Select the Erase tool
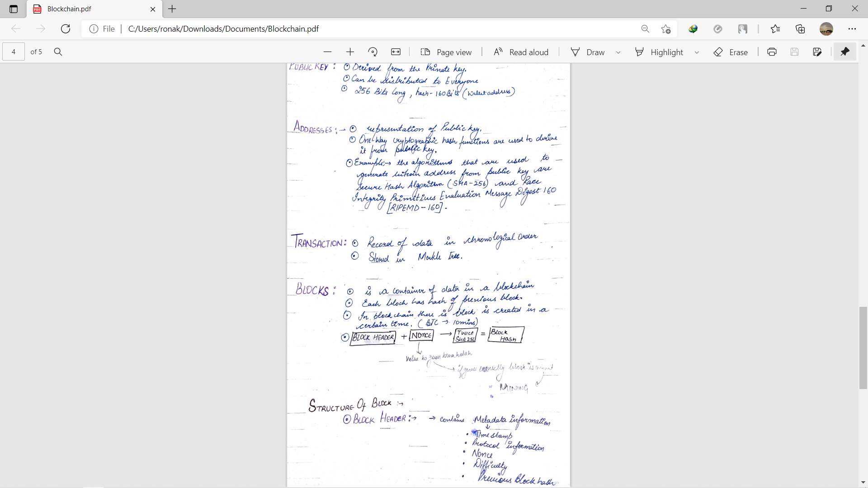Screen dimensions: 868x488 pyautogui.click(x=731, y=52)
